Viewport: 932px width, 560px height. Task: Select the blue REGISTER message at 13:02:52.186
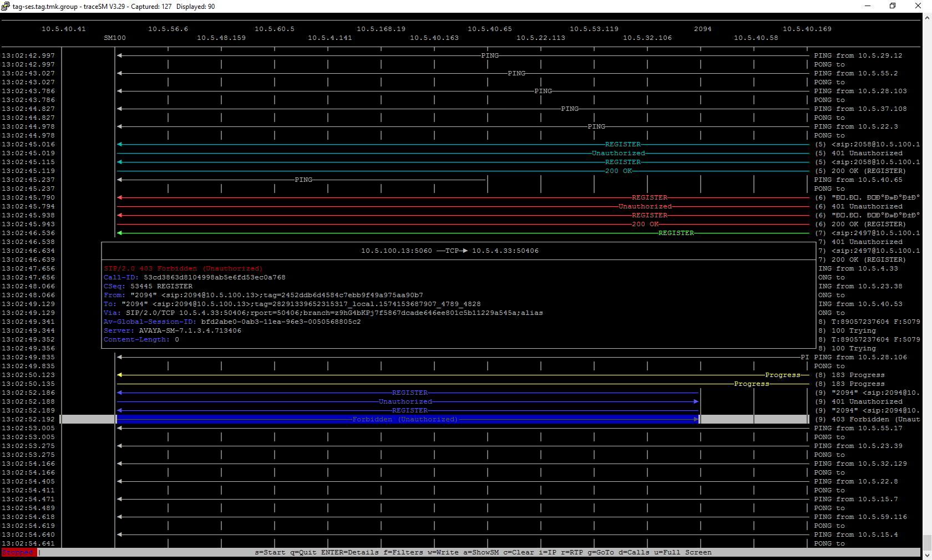(408, 393)
